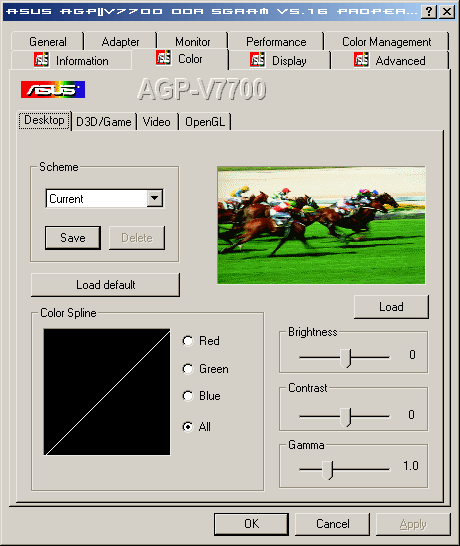Open the Display tab
Viewport: 460px width, 546px height.
tap(279, 60)
